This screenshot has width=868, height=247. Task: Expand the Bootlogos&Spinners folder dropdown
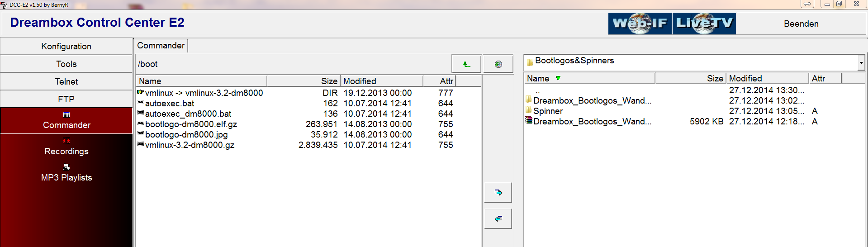click(x=861, y=63)
